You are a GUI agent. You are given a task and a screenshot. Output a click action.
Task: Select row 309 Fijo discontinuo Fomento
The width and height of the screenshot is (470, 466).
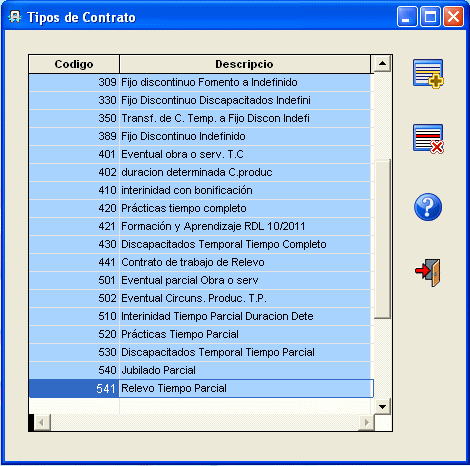click(200, 82)
